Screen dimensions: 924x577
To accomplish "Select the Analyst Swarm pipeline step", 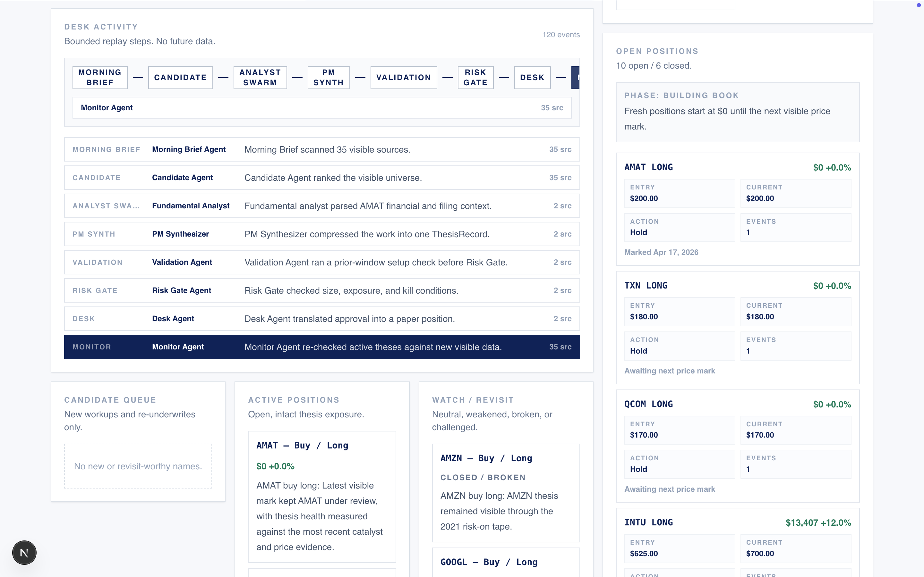I will [260, 78].
